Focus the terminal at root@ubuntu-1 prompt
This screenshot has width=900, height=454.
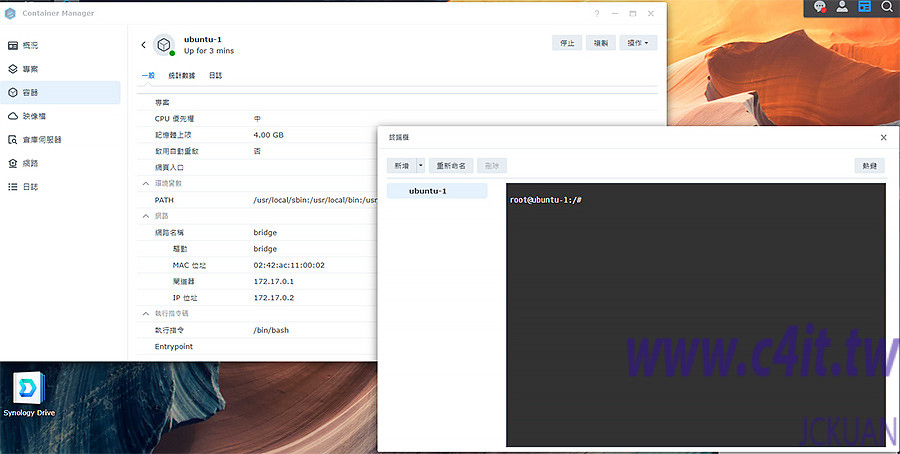pos(546,200)
